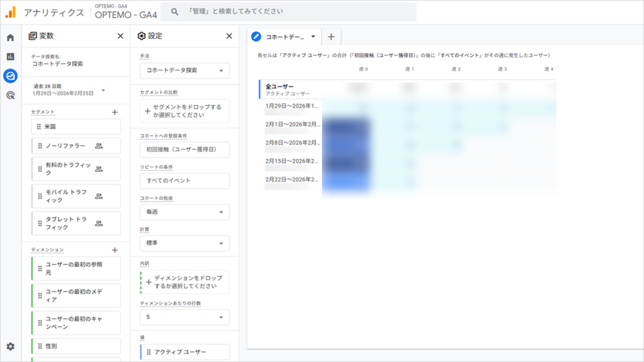Open the Analytics settings gear at bottom left
Screen dimensions: 644x362
pyautogui.click(x=9, y=345)
